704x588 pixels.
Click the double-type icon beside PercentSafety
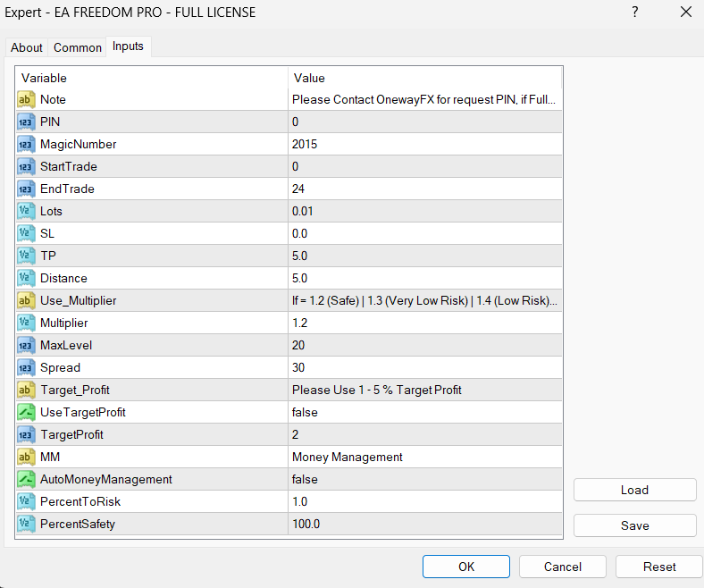tap(26, 525)
